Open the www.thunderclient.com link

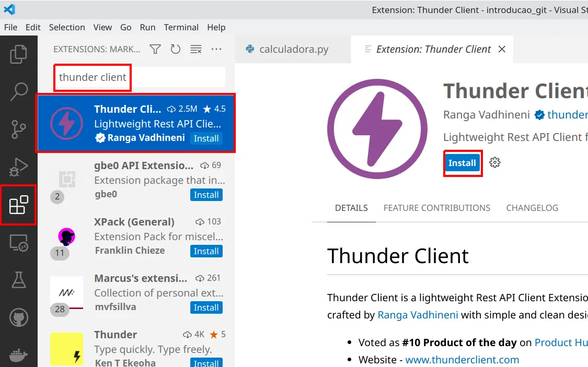click(462, 360)
